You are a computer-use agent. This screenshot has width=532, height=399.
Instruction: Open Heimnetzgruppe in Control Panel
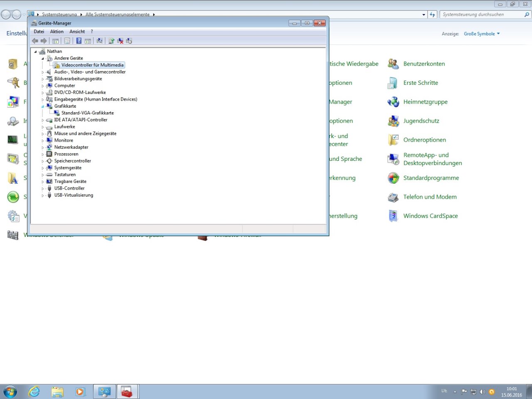click(425, 102)
